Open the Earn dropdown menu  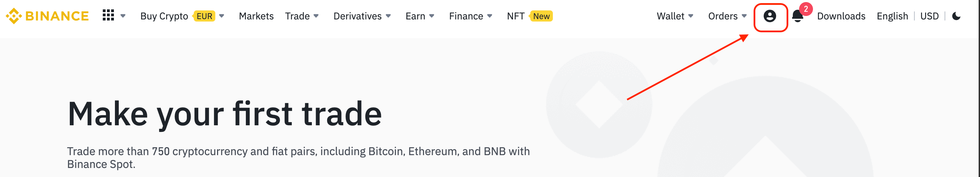click(x=420, y=16)
